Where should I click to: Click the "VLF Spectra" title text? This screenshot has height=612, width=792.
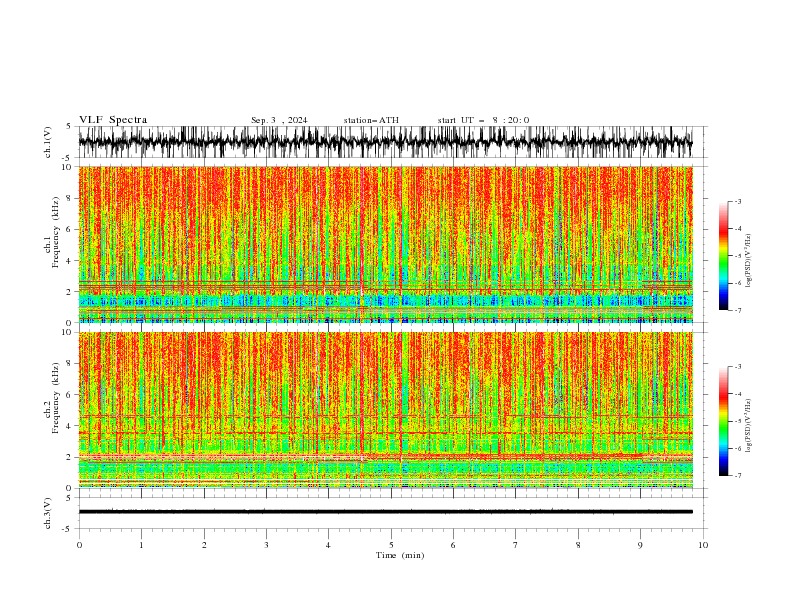(x=113, y=120)
